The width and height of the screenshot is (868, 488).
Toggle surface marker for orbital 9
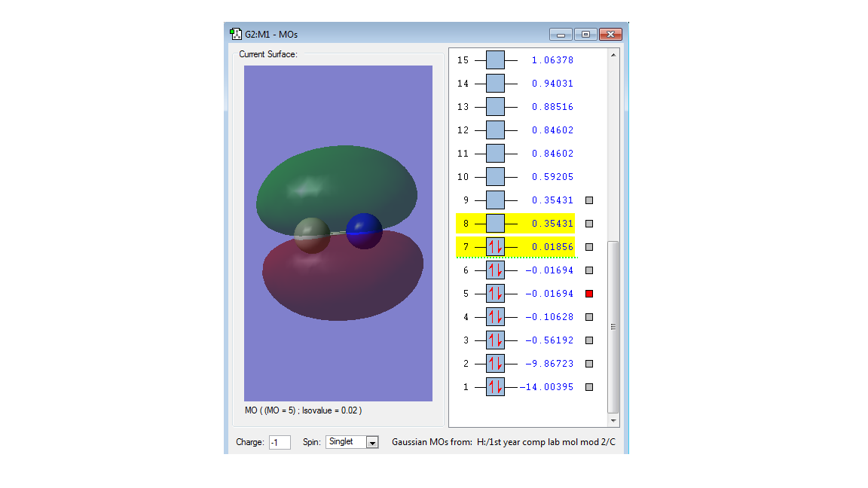click(589, 200)
